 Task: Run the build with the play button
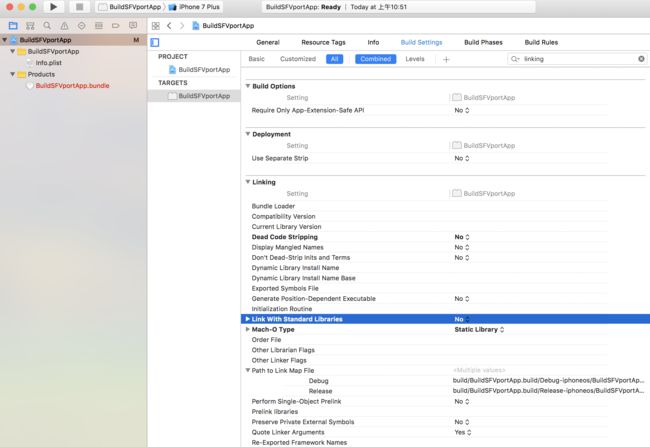(x=53, y=7)
